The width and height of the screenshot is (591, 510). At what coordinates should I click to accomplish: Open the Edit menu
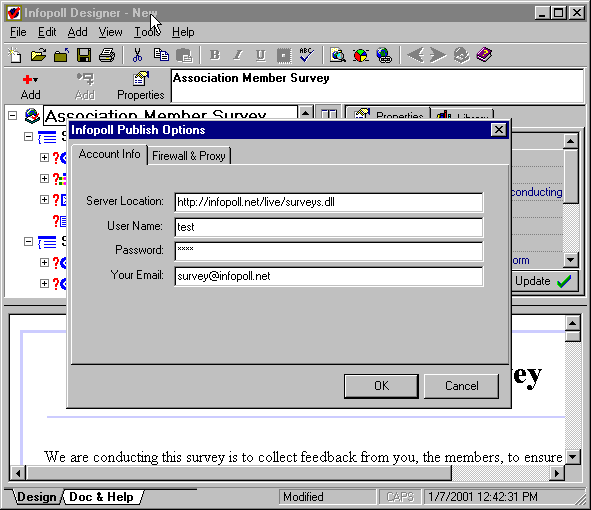[47, 32]
